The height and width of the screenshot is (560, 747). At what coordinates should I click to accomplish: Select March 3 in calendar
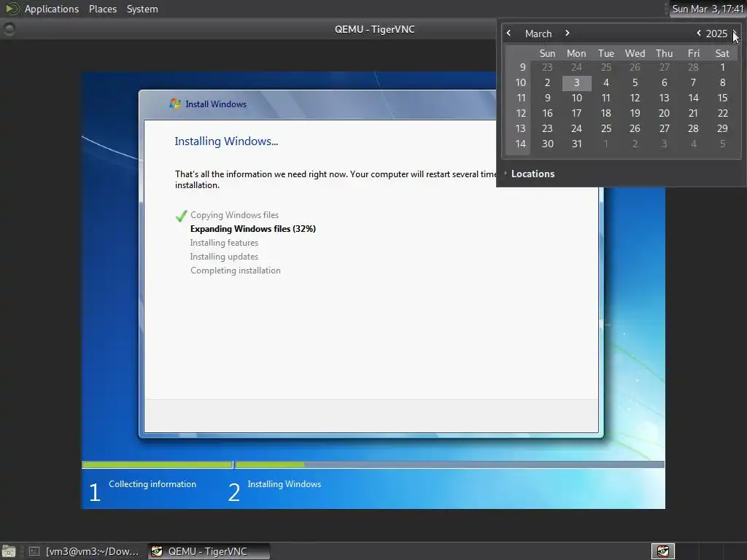click(576, 83)
